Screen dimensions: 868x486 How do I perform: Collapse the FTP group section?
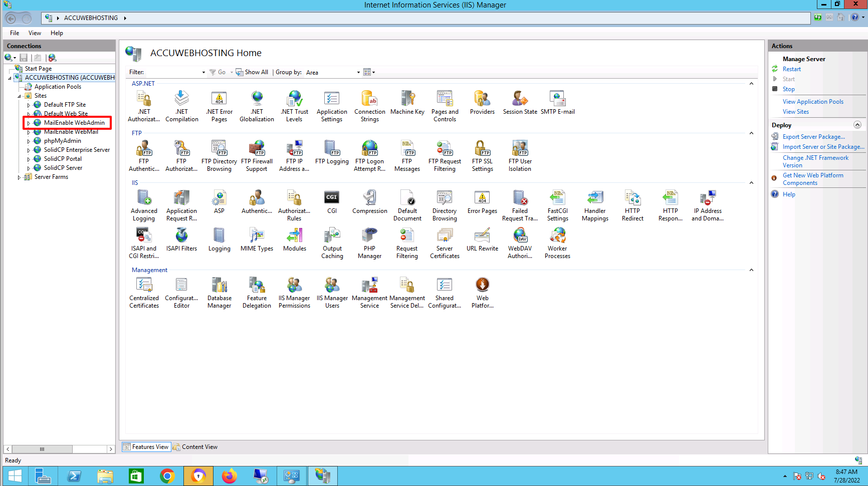[x=751, y=133]
